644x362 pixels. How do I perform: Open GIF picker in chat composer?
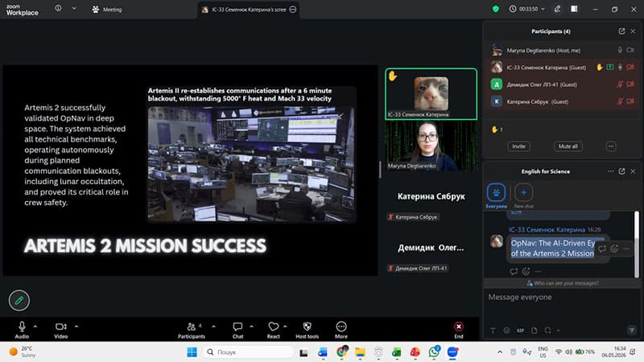click(x=520, y=331)
